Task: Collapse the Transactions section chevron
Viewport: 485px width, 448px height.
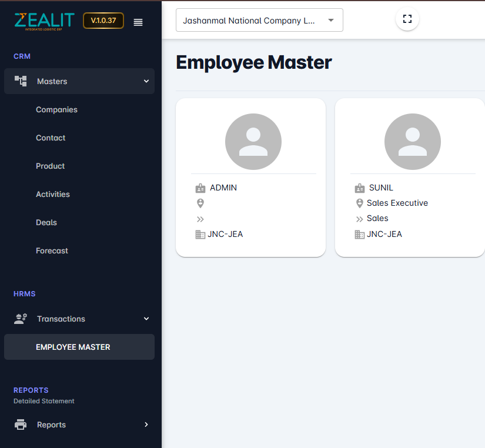Action: (x=146, y=319)
